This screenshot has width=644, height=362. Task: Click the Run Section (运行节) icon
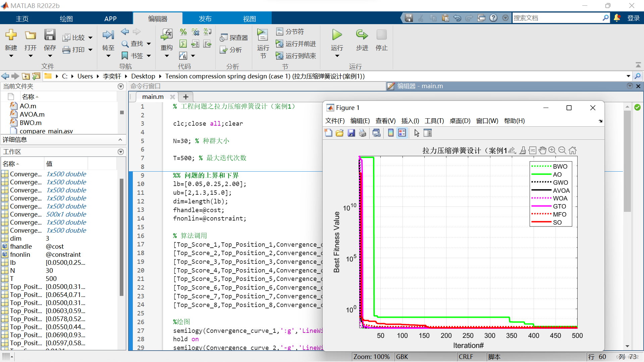[263, 35]
